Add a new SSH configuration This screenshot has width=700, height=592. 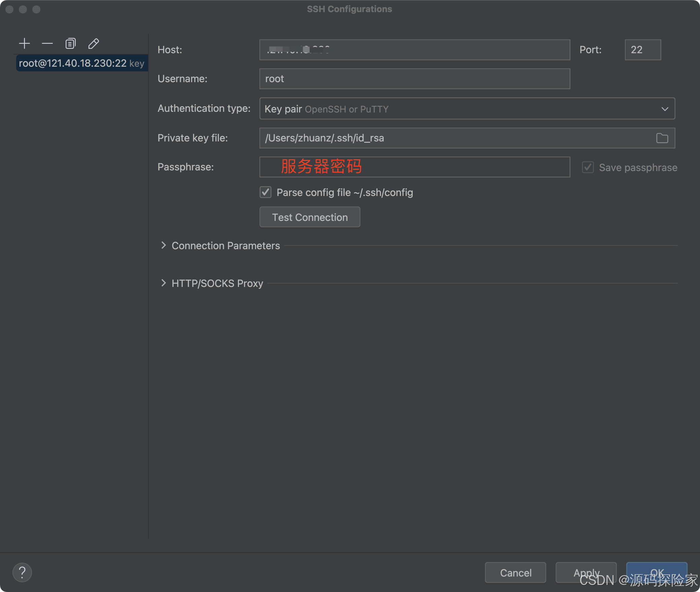[24, 43]
